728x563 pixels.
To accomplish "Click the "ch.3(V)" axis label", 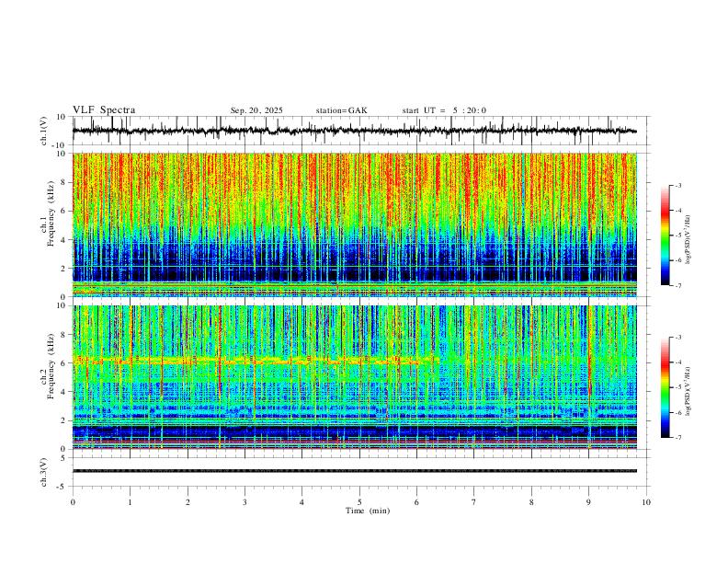I will coord(44,473).
